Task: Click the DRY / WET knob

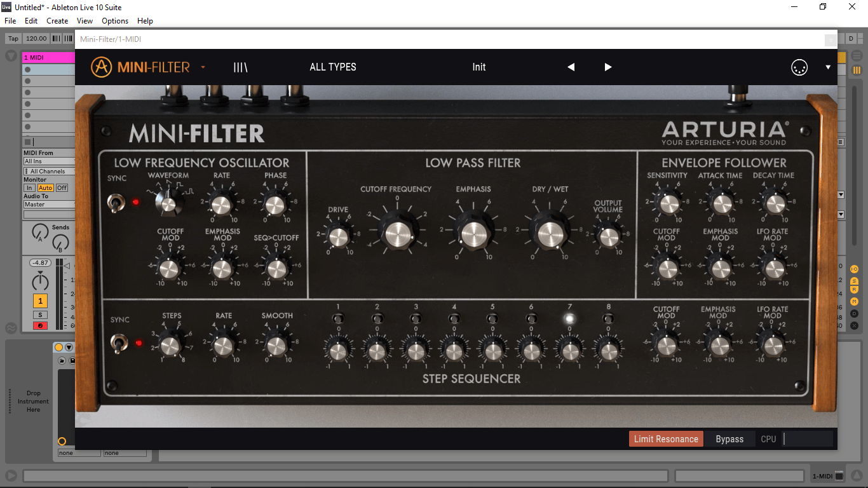Action: point(550,234)
